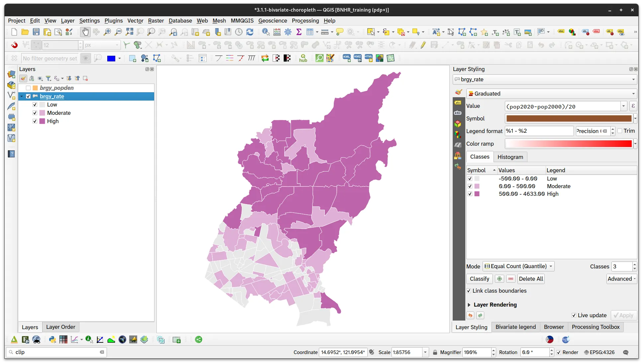Clear the clip search field
643x364 pixels.
[x=102, y=352]
